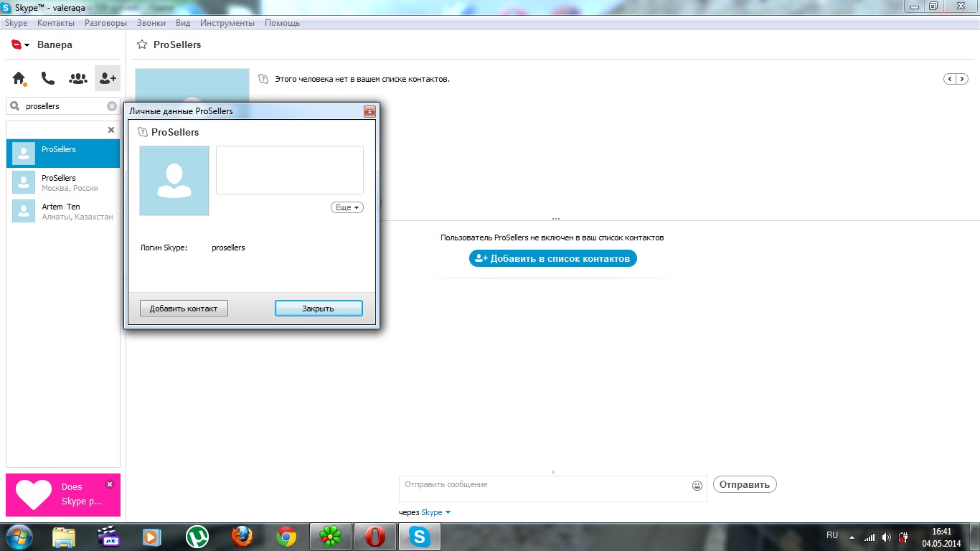Click inside the contact search field
This screenshot has height=551, width=980.
pyautogui.click(x=63, y=106)
